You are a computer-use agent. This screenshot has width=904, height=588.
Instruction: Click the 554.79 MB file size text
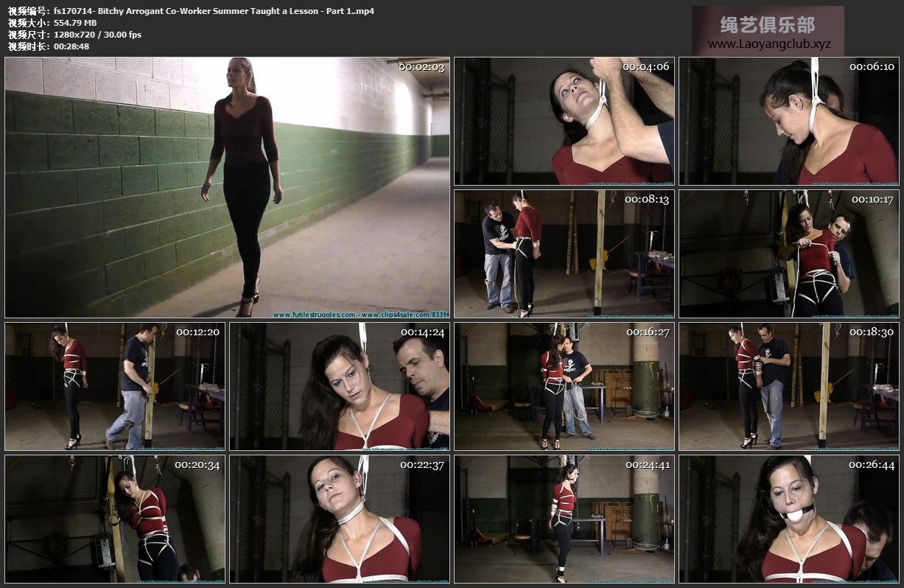(75, 23)
